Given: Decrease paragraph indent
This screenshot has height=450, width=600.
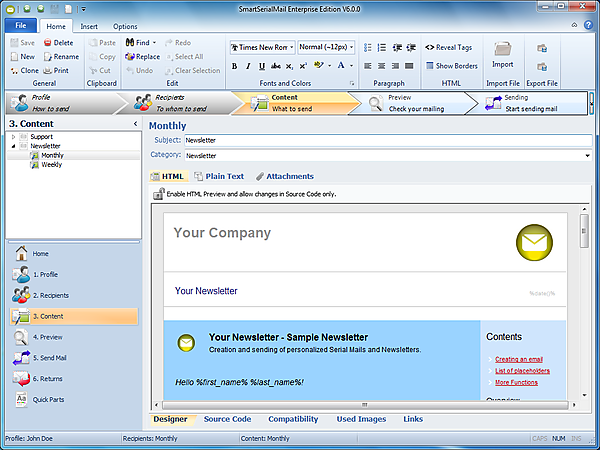Looking at the screenshot, I should click(397, 47).
